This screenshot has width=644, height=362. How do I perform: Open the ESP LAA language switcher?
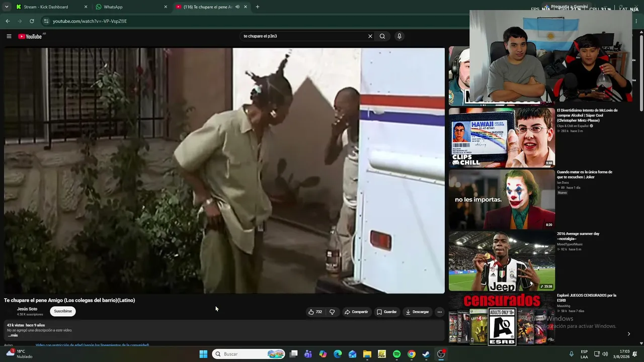coord(584,354)
